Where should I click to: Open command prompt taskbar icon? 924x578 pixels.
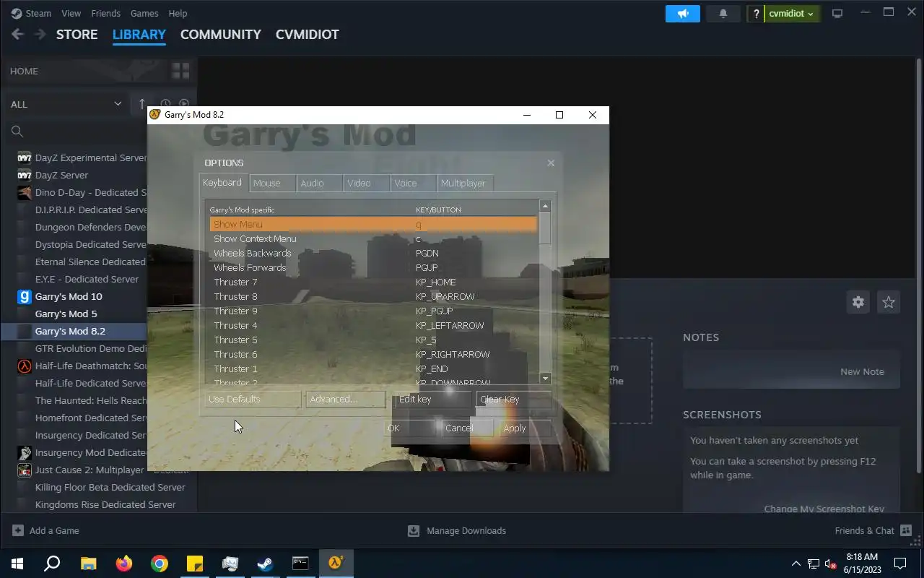tap(300, 564)
